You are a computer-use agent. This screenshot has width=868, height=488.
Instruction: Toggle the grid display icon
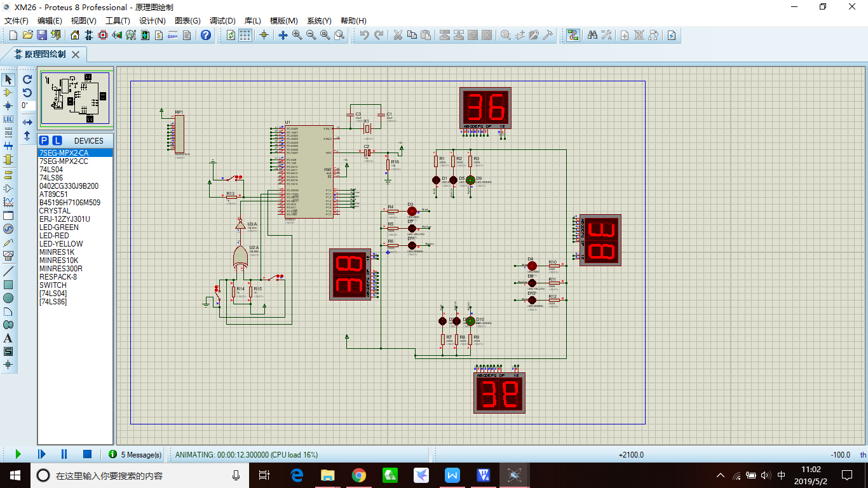(245, 35)
